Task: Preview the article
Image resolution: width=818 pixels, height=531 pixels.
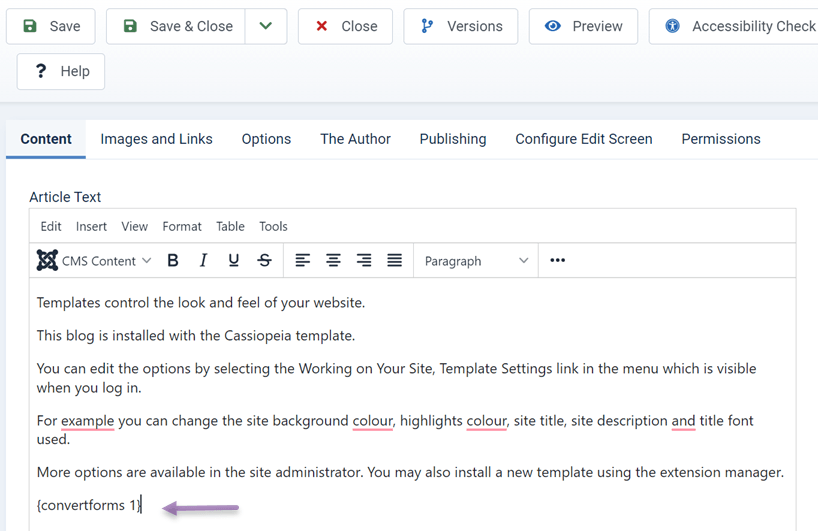Action: (x=583, y=26)
